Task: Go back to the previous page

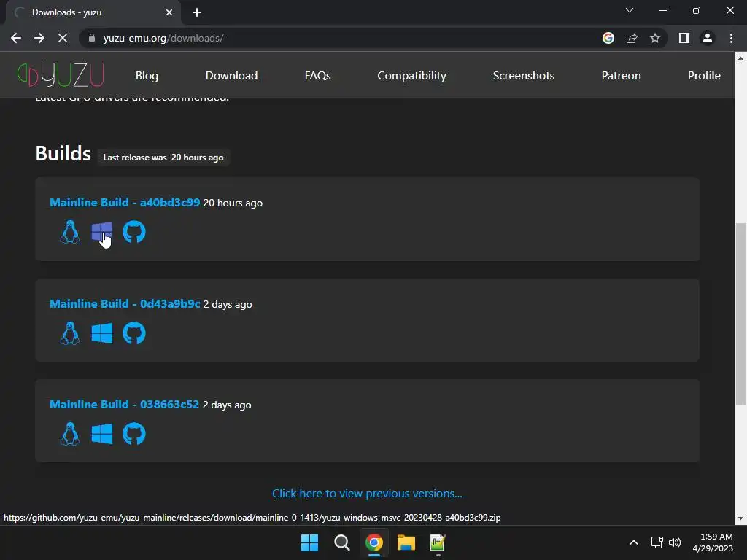Action: pyautogui.click(x=16, y=38)
